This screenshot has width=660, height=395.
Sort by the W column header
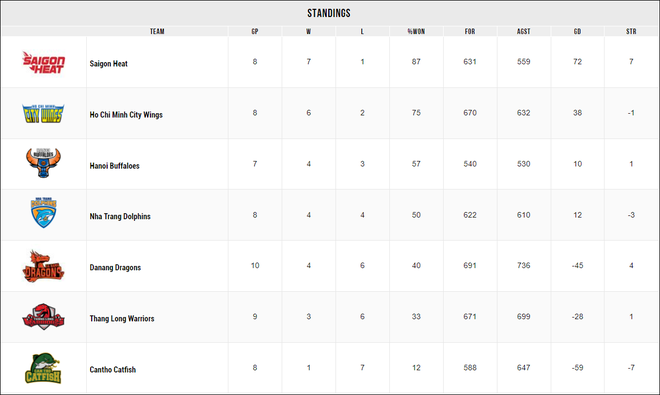309,31
